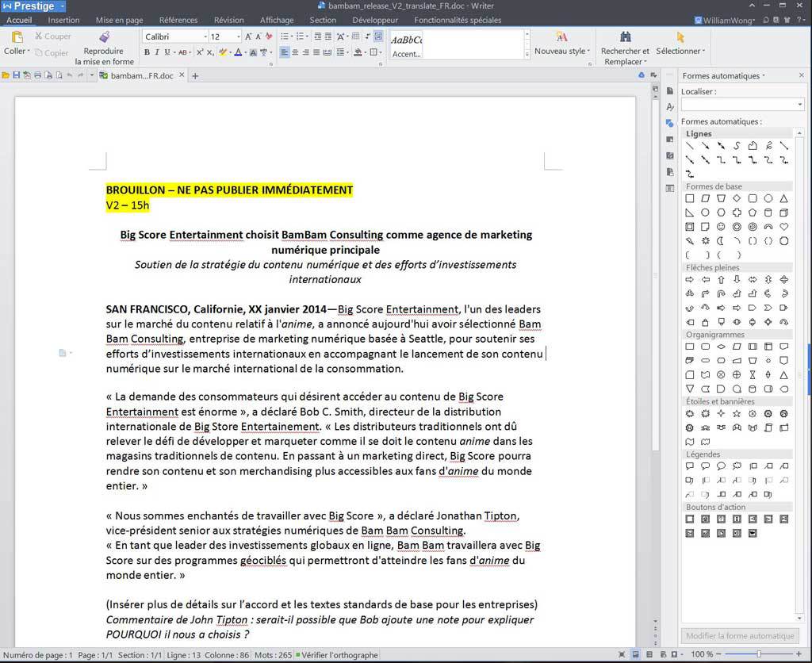Toggle page layout view in status bar
This screenshot has width=812, height=663.
point(635,655)
